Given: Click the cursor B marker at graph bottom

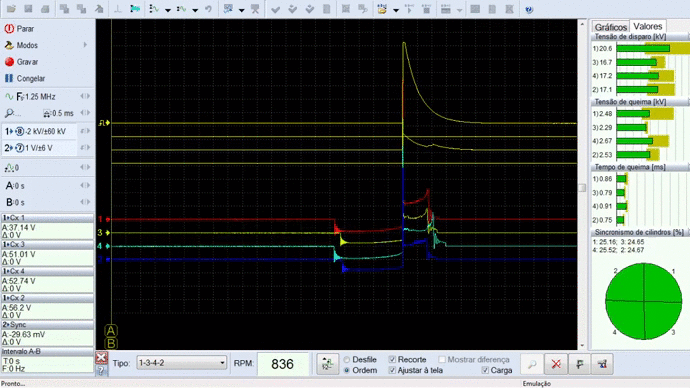Looking at the screenshot, I should [111, 344].
